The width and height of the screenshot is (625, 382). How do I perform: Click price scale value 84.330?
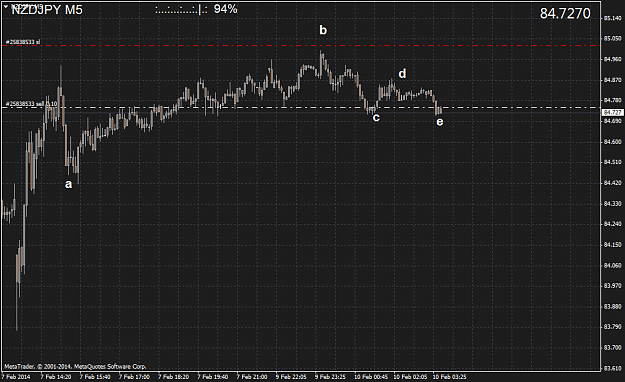[x=613, y=203]
